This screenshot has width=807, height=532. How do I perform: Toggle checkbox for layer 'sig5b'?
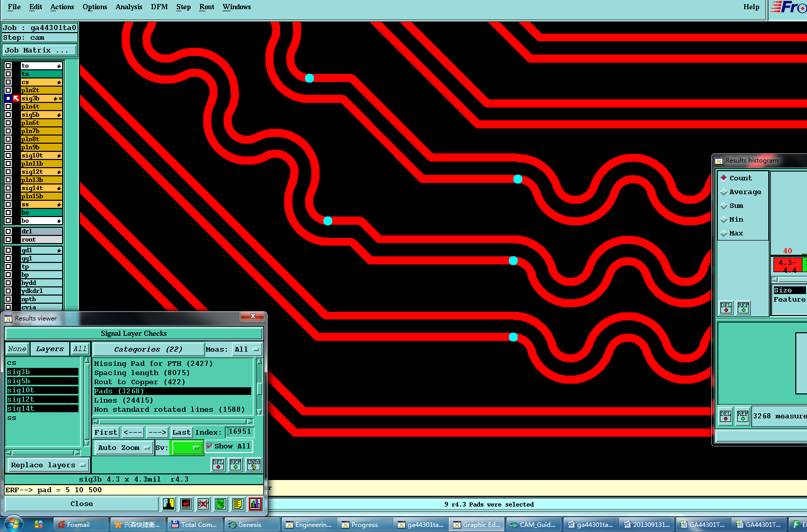click(8, 115)
